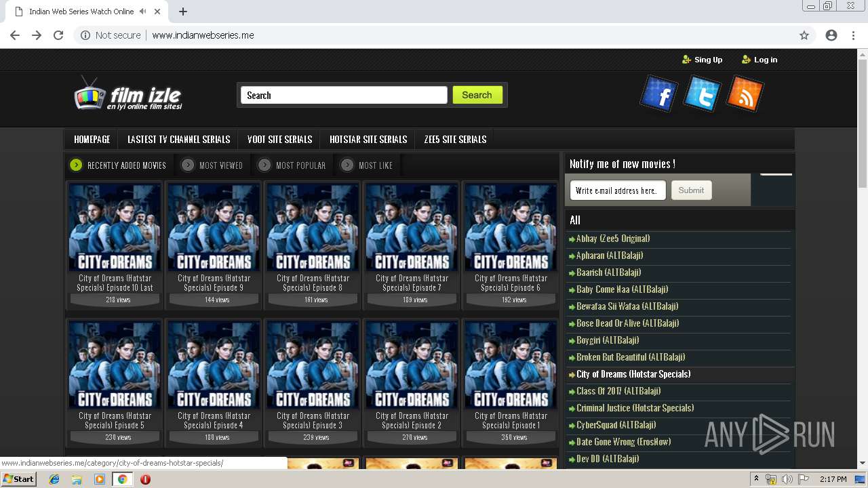Go forward in browser history
The height and width of the screenshot is (488, 868).
tap(37, 35)
